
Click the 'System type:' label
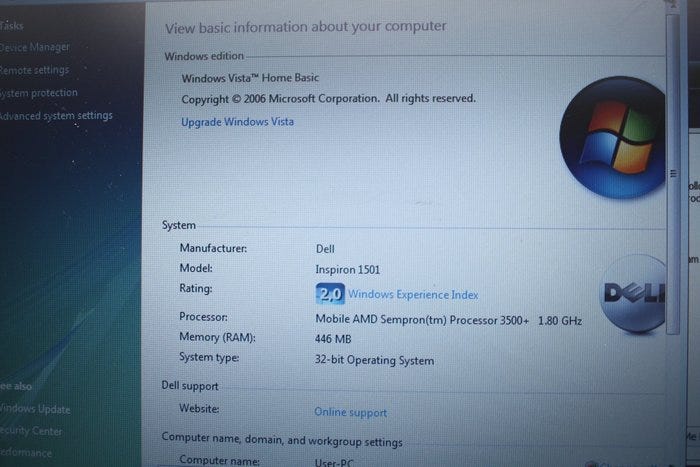pyautogui.click(x=209, y=357)
